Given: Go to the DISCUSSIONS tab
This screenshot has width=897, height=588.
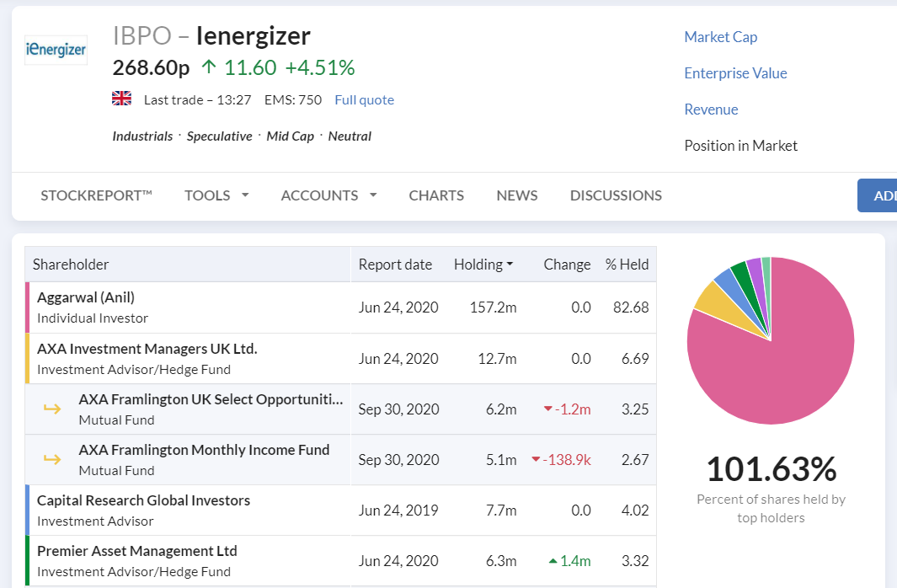Looking at the screenshot, I should pos(617,195).
